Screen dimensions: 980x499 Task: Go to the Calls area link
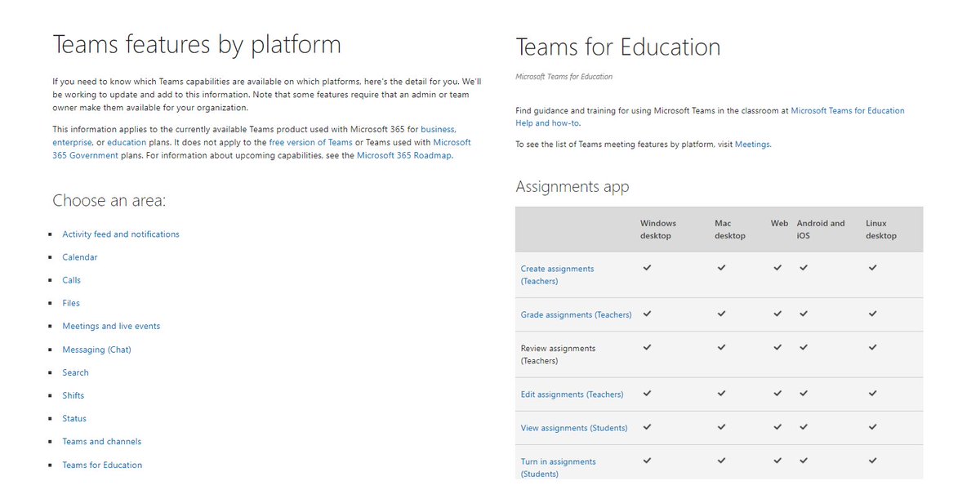point(72,280)
